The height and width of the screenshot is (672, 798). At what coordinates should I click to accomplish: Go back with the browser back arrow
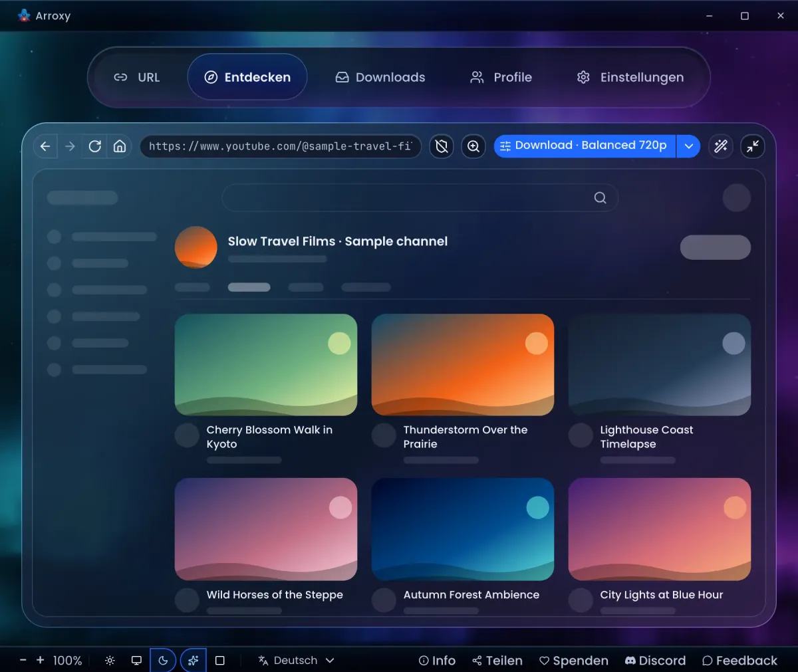tap(45, 146)
